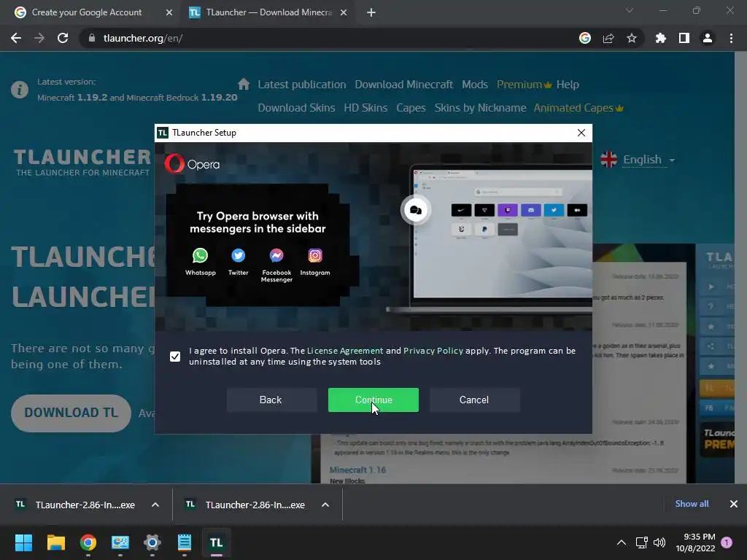Click the share page icon
The width and height of the screenshot is (747, 560).
[x=608, y=38]
